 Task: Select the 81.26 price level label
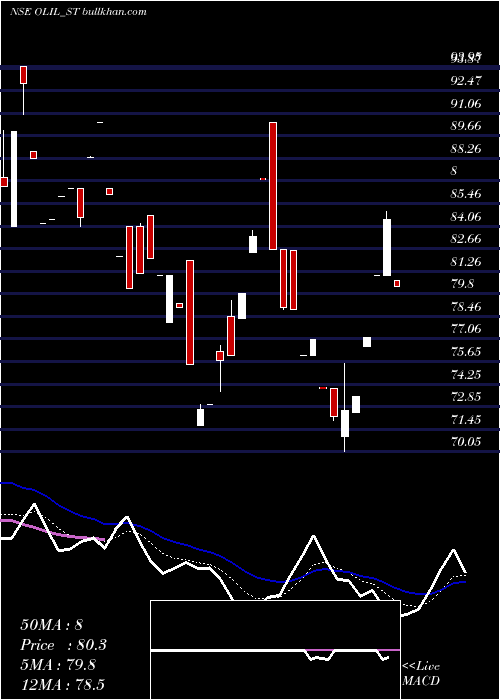pyautogui.click(x=466, y=262)
